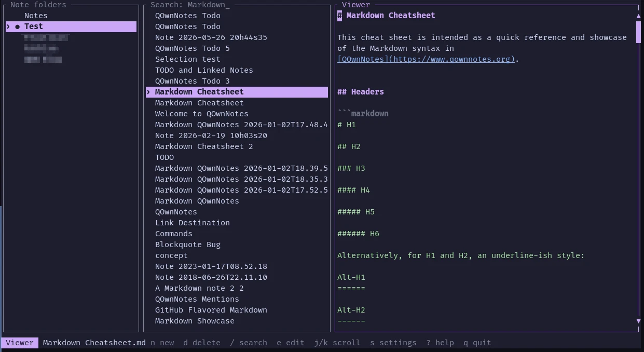This screenshot has width=644, height=352.
Task: Click the highlighted Markdown Cheatsheet note row
Action: pyautogui.click(x=237, y=92)
